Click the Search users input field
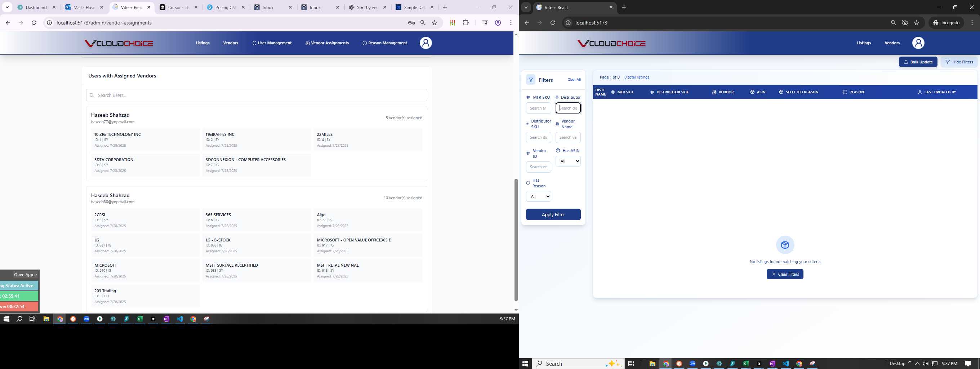Viewport: 980px width, 369px height. 257,95
